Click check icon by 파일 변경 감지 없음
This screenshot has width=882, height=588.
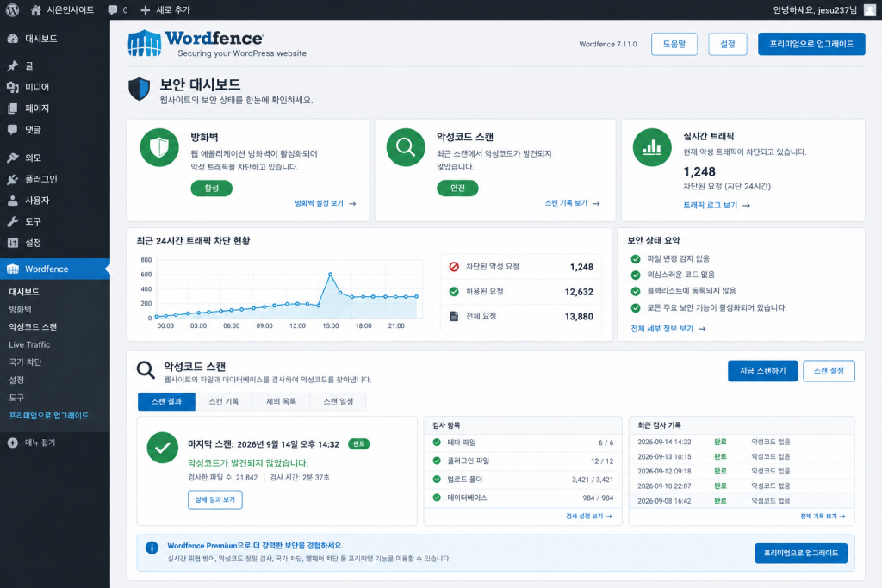coord(636,258)
